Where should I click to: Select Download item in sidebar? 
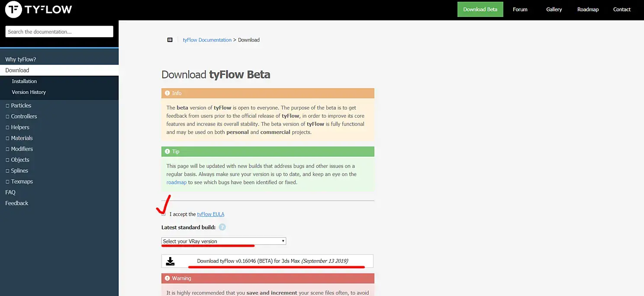tap(59, 70)
